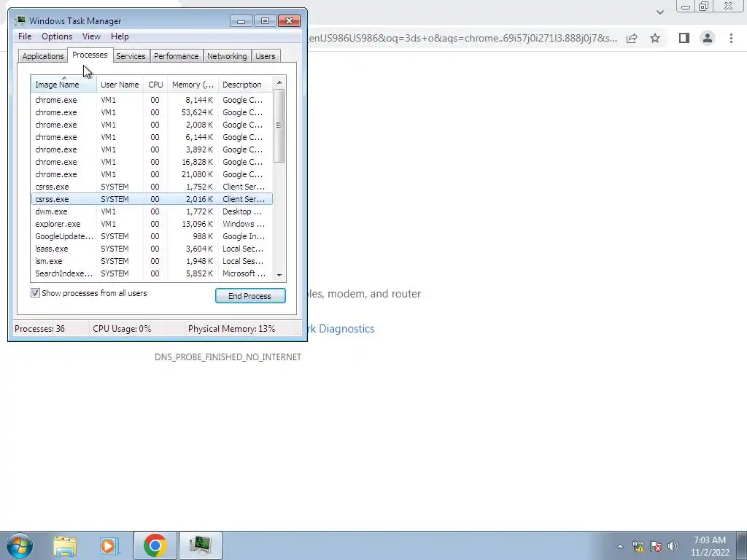Open the Chrome profile avatar
This screenshot has width=747, height=560.
click(708, 38)
